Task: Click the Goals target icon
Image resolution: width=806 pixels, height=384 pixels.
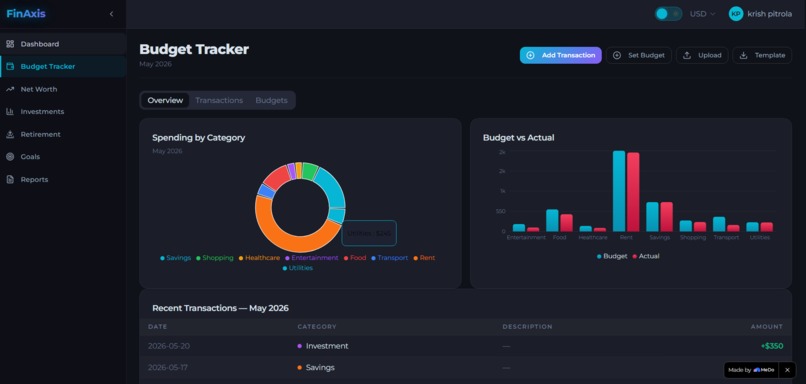Action: point(10,157)
